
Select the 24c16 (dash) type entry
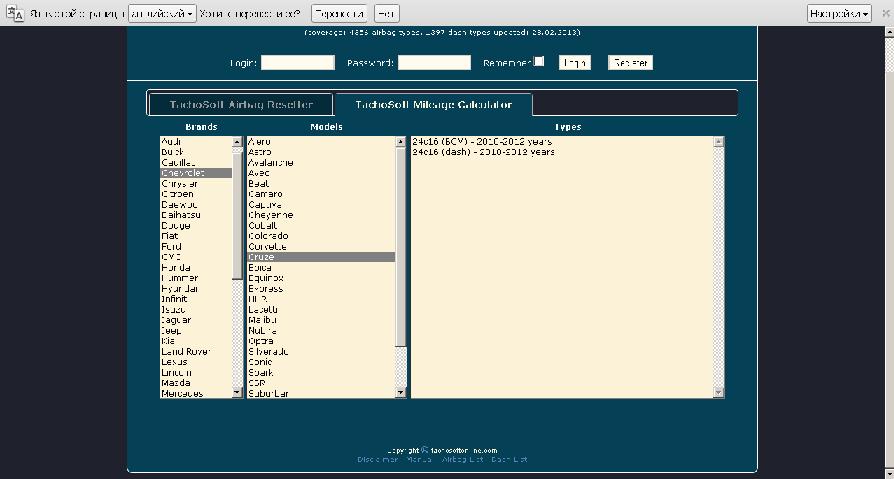483,152
